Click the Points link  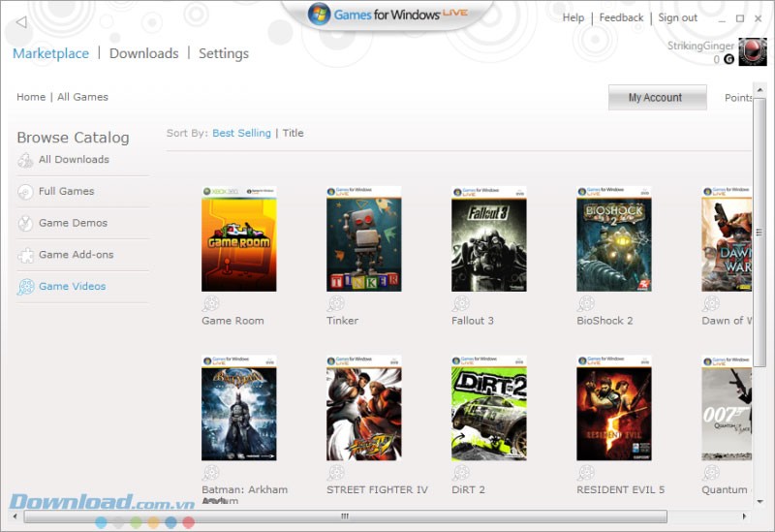point(738,98)
